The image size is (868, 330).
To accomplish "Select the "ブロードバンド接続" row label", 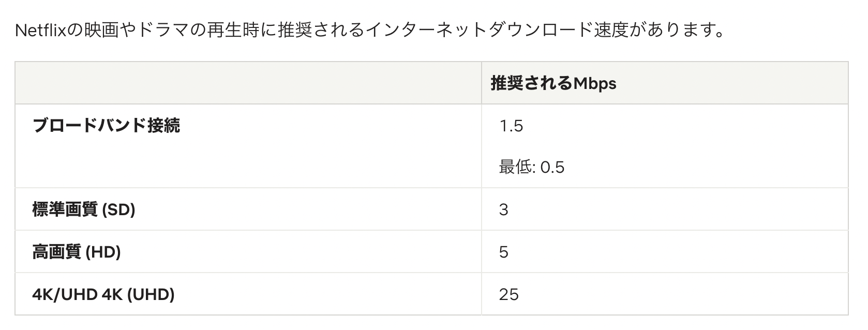I will pos(106,126).
